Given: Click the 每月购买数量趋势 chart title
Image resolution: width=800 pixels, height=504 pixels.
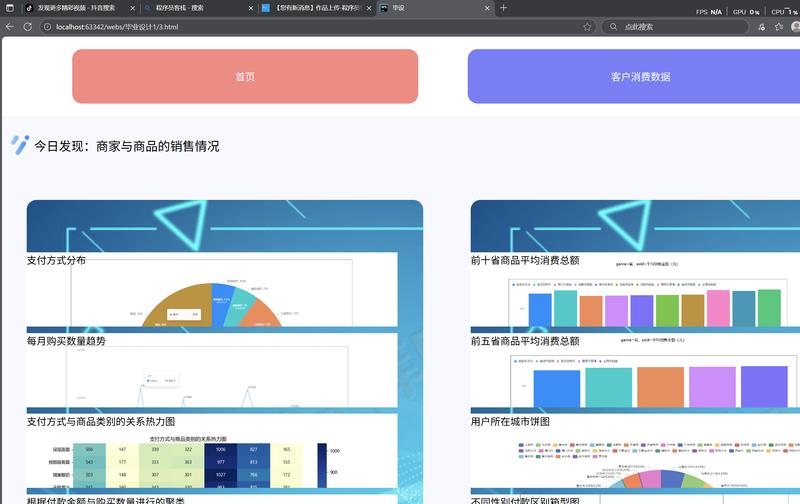Looking at the screenshot, I should [66, 341].
